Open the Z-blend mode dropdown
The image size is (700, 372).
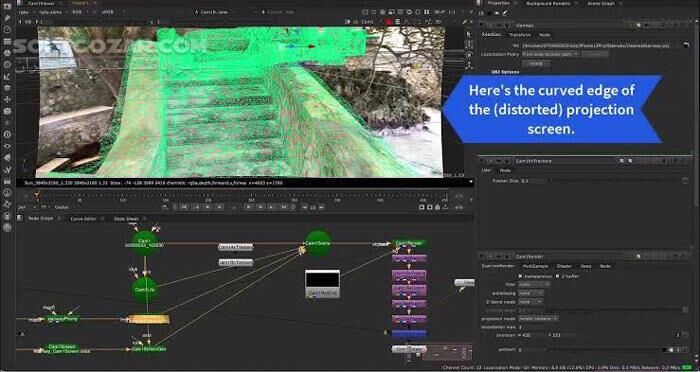tap(531, 301)
